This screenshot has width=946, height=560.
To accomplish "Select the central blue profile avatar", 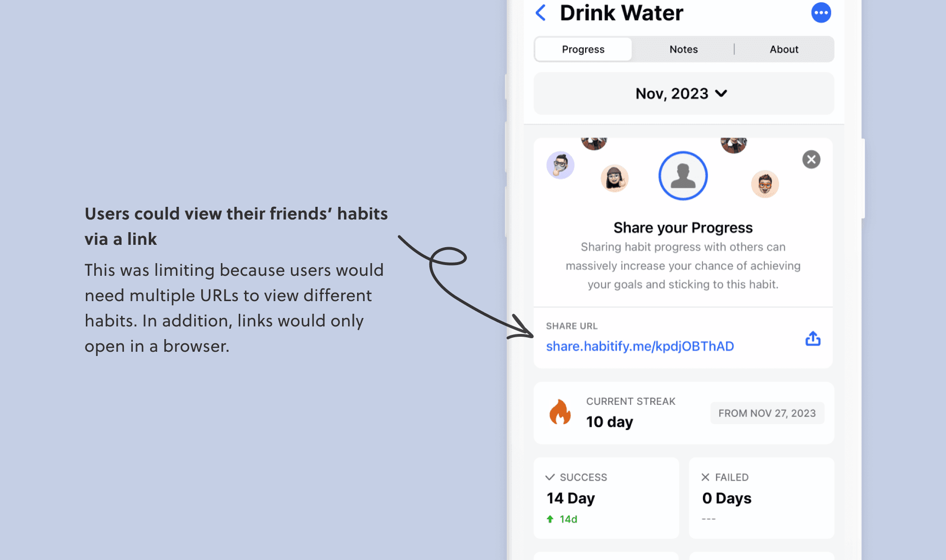I will 683,176.
